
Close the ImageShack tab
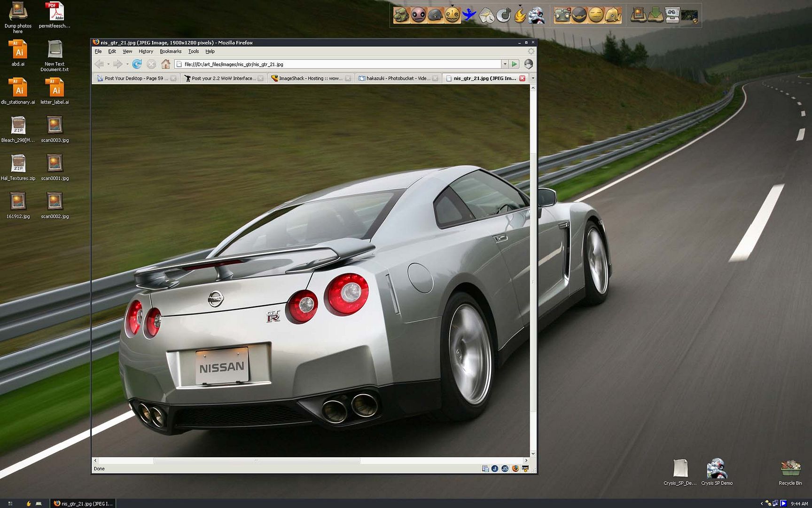(348, 78)
